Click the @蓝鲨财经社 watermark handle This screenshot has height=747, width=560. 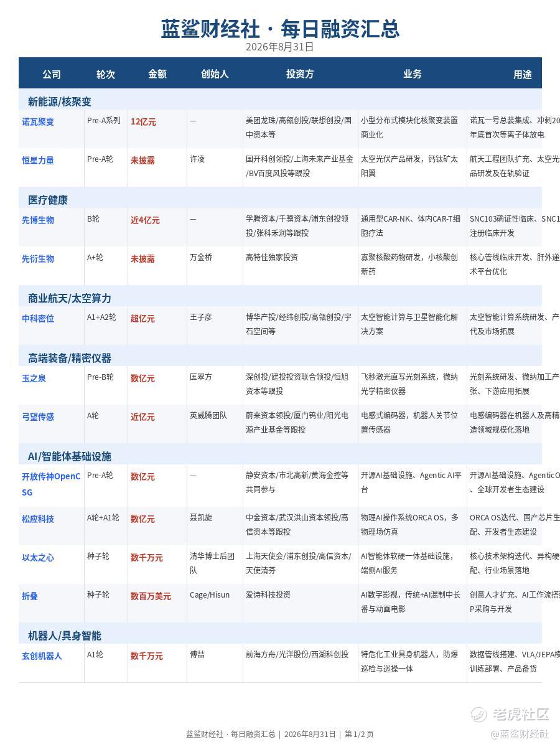click(520, 734)
